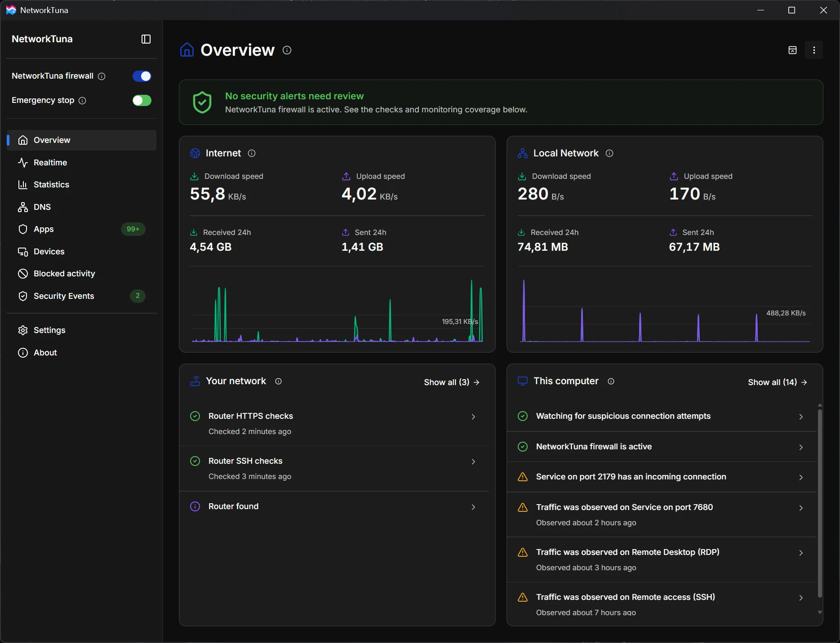Viewport: 840px width, 643px height.
Task: Click Apps 99+ badge
Action: (133, 229)
